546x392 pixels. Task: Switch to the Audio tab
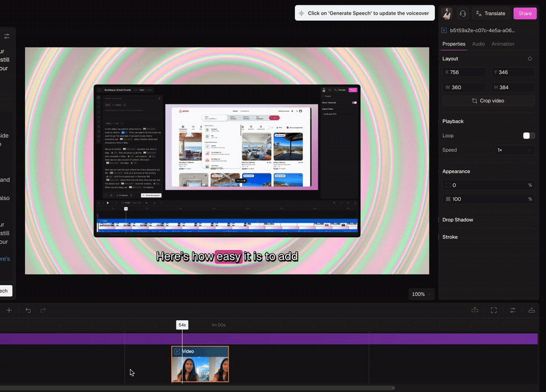[x=478, y=44]
